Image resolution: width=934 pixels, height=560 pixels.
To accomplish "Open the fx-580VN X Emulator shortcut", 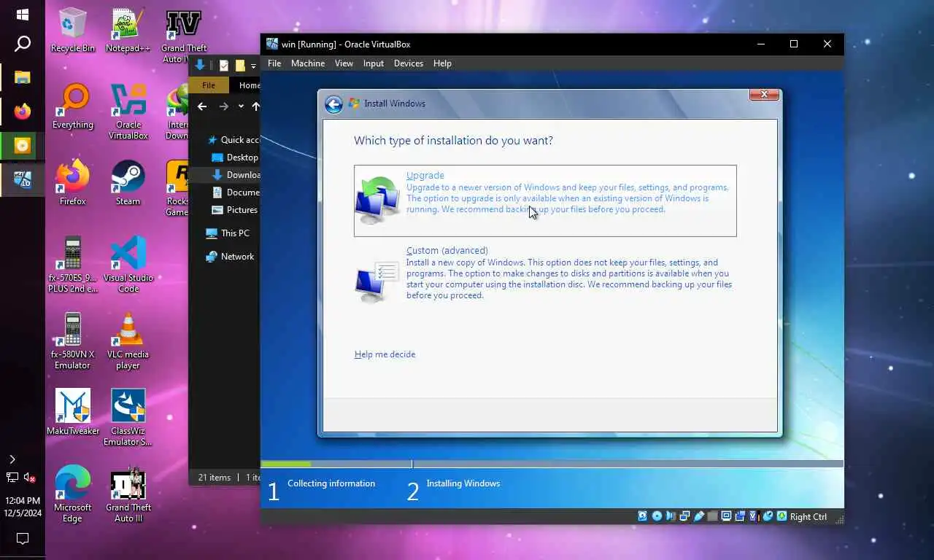I will [72, 341].
